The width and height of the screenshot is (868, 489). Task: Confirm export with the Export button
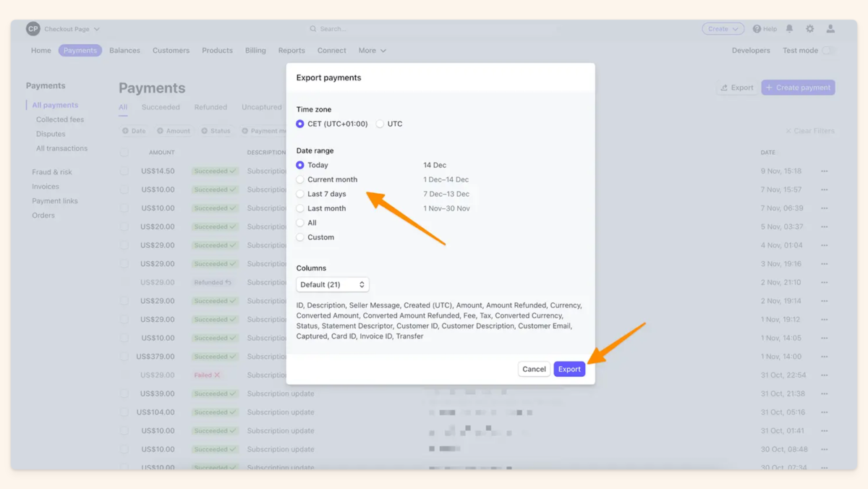(569, 369)
